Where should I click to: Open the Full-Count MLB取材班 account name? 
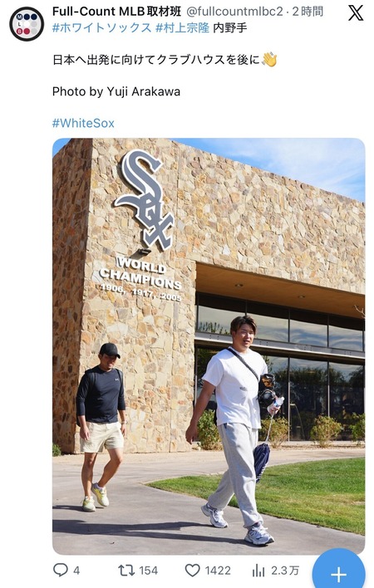pyautogui.click(x=116, y=12)
